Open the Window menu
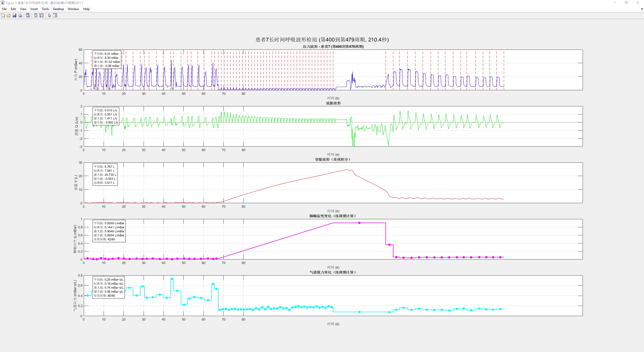The height and width of the screenshot is (352, 644). [x=73, y=9]
